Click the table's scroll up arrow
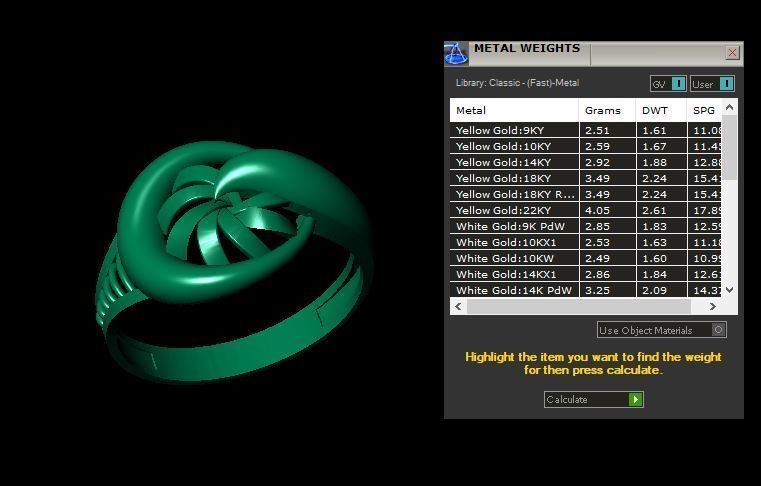Image resolution: width=761 pixels, height=486 pixels. click(729, 107)
